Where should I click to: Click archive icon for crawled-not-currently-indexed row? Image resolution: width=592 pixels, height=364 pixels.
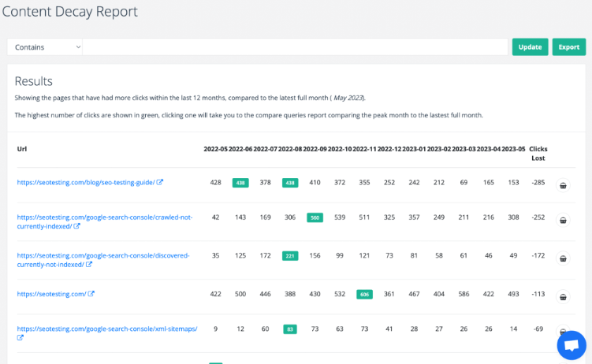coord(563,222)
